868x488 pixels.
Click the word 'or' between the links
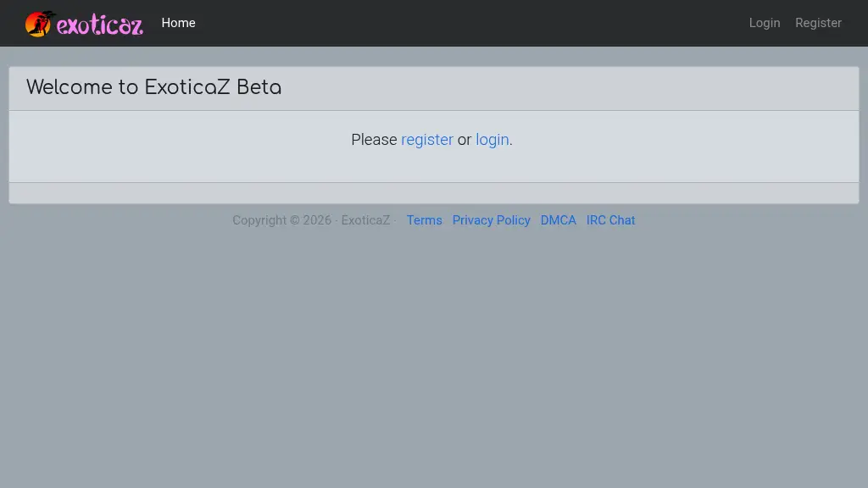[x=465, y=140]
